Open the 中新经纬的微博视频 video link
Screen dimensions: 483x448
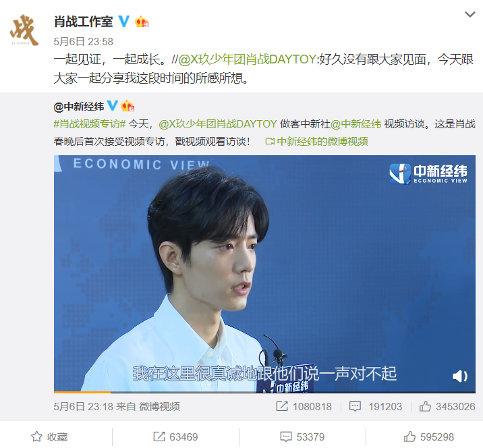coord(316,142)
